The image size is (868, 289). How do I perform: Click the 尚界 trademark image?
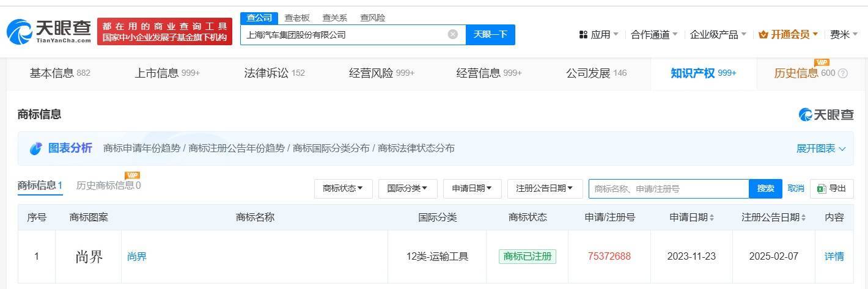(89, 257)
